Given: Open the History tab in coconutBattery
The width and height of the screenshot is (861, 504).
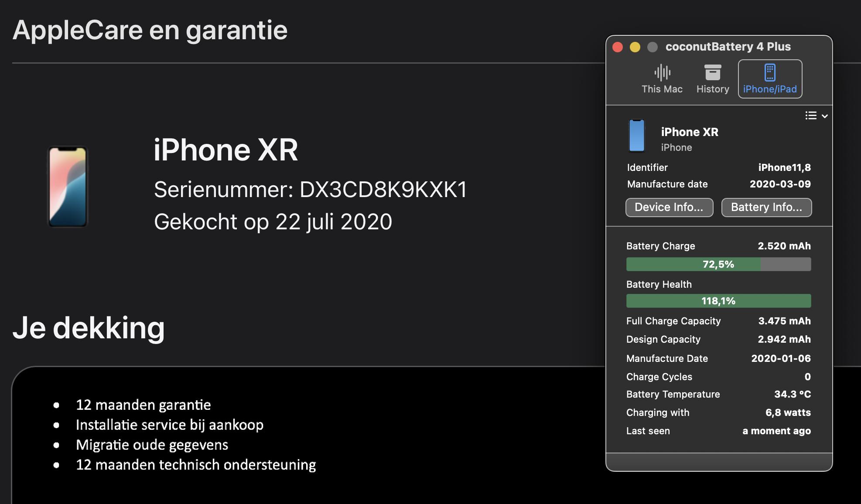Looking at the screenshot, I should [713, 79].
